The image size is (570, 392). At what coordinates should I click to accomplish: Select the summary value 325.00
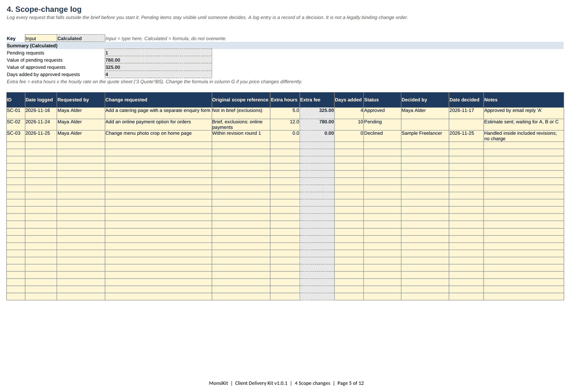point(158,67)
